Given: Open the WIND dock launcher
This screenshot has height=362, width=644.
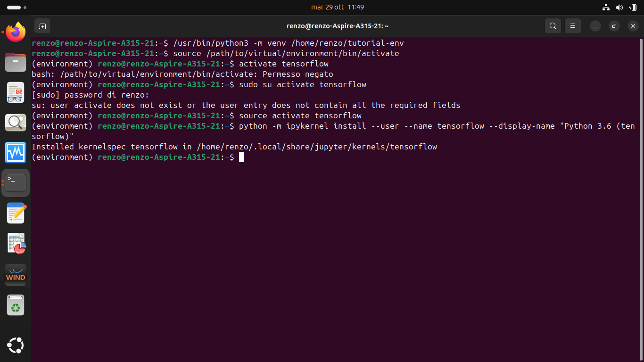Looking at the screenshot, I should tap(16, 275).
